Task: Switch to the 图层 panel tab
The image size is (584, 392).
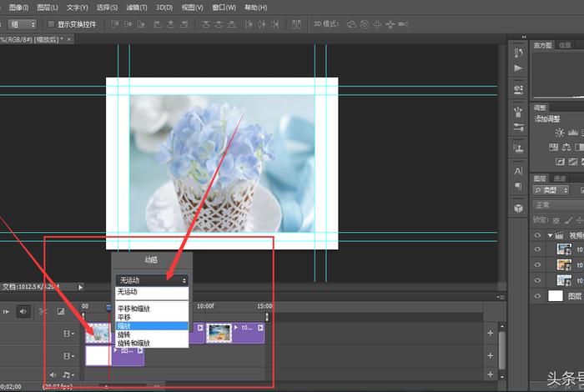Action: point(540,178)
